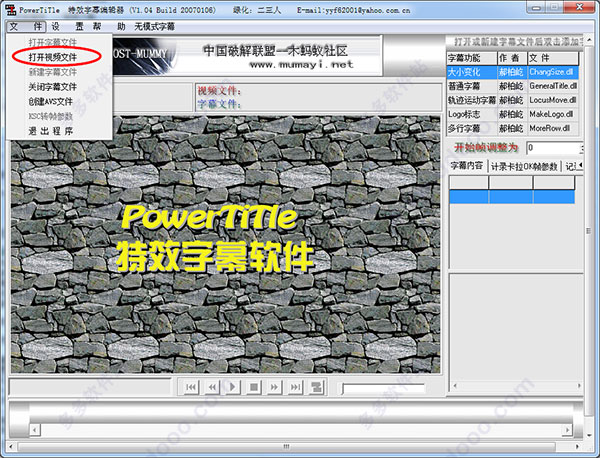The width and height of the screenshot is (600, 458).
Task: Click the MakeLogo.dll file cell
Action: coord(553,114)
